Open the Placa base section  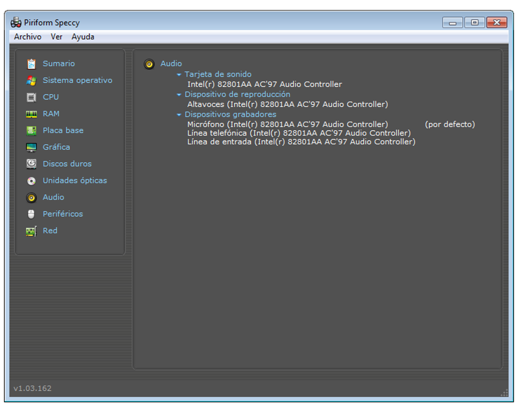click(63, 130)
